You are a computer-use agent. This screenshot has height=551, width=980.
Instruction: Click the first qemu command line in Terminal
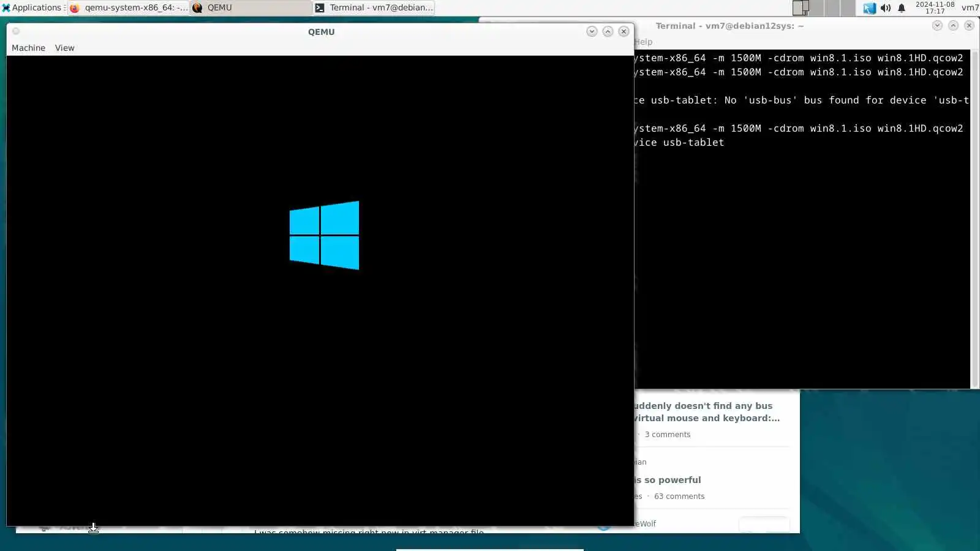pyautogui.click(x=799, y=58)
